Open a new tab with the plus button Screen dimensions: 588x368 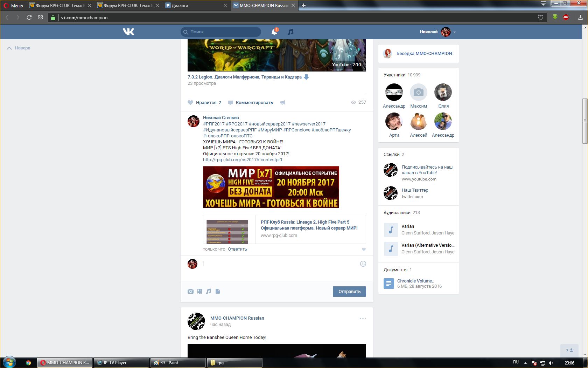303,6
